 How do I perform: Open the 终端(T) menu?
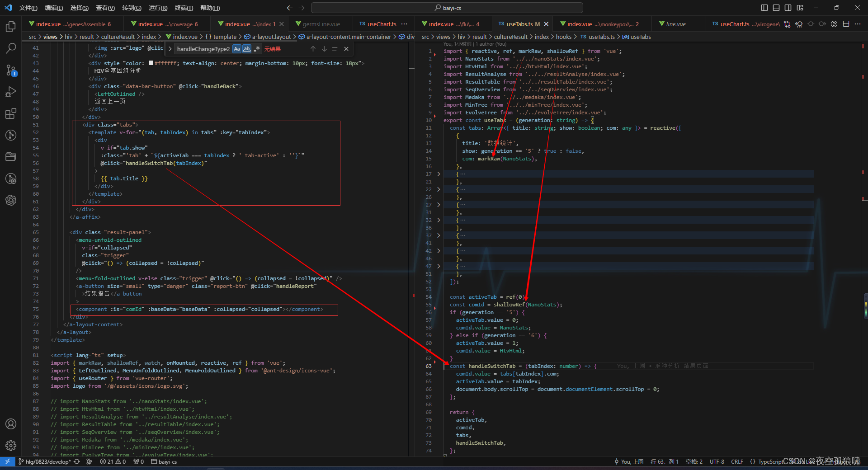(x=184, y=8)
